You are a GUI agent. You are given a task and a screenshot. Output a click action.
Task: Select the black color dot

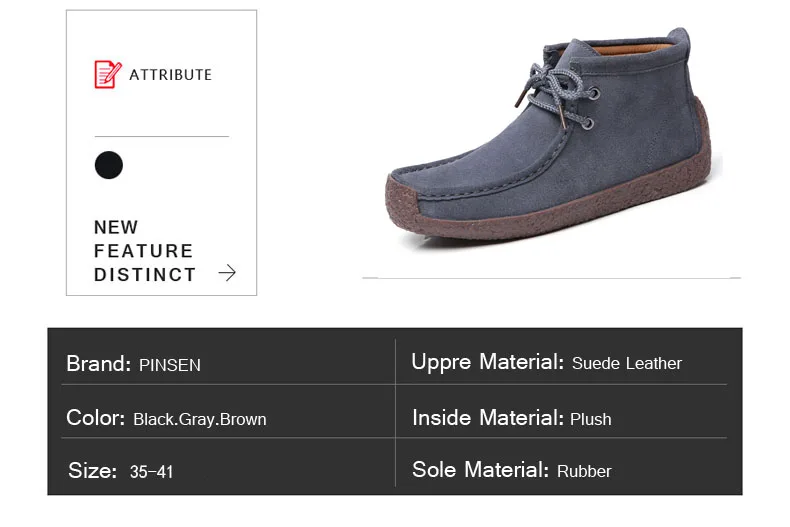[109, 165]
